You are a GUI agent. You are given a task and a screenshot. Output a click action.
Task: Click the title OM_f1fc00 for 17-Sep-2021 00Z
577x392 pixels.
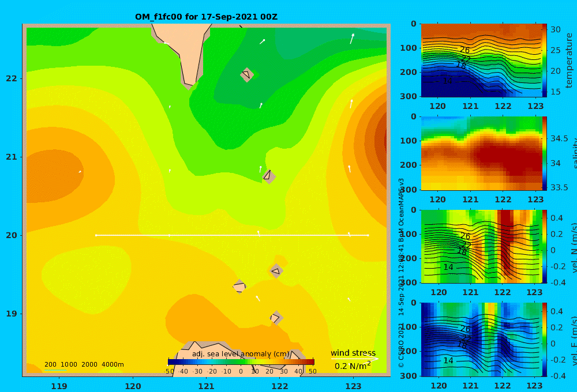pyautogui.click(x=206, y=17)
